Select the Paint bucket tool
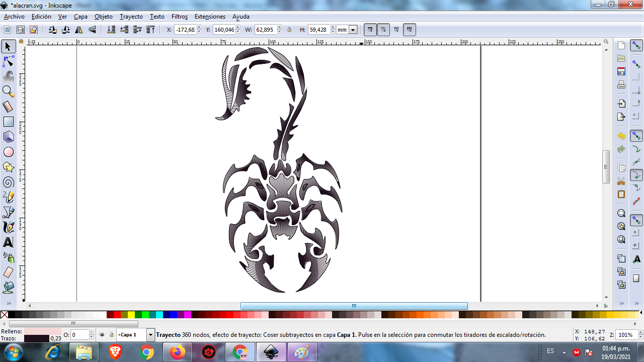644x362 pixels. coord(8,288)
